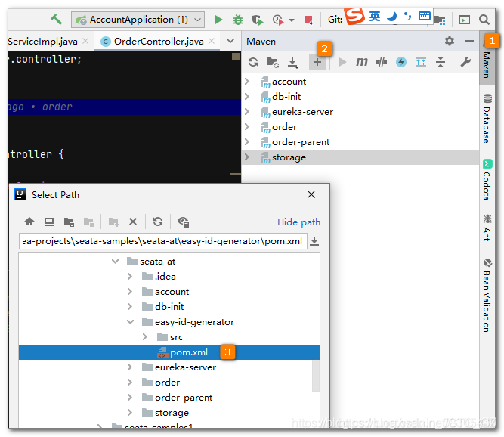Open the profiler run icon

click(x=278, y=20)
